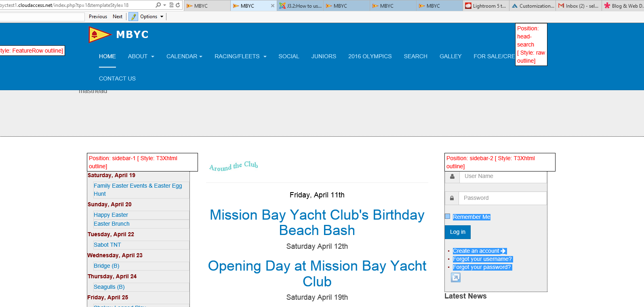Viewport: 644px width, 307px height.
Task: Switch to the Customization tab
Action: [x=532, y=6]
